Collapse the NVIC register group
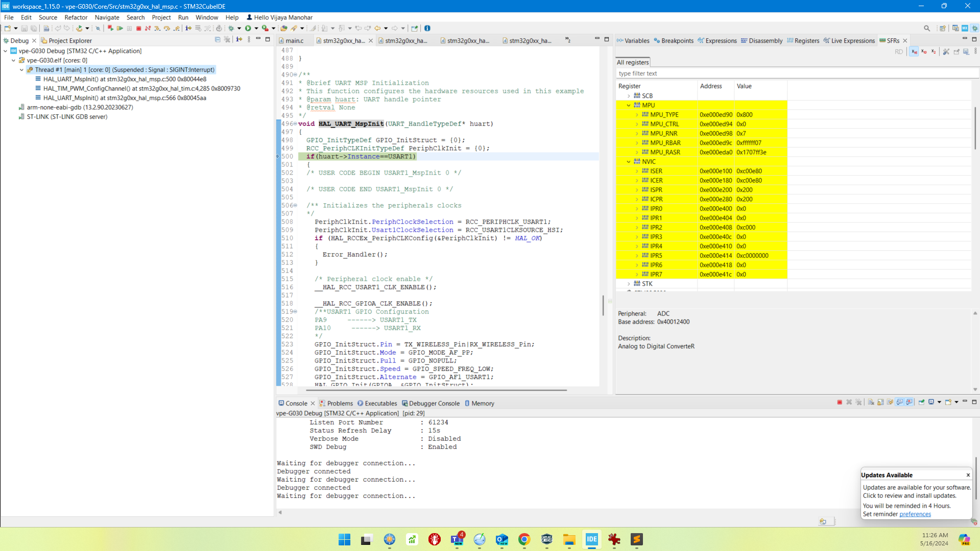 [629, 161]
